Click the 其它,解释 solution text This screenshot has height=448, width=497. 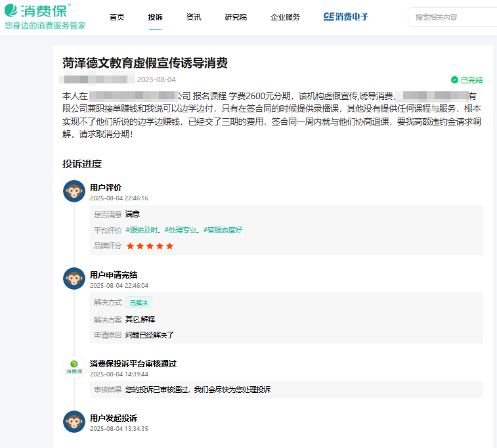coord(140,319)
